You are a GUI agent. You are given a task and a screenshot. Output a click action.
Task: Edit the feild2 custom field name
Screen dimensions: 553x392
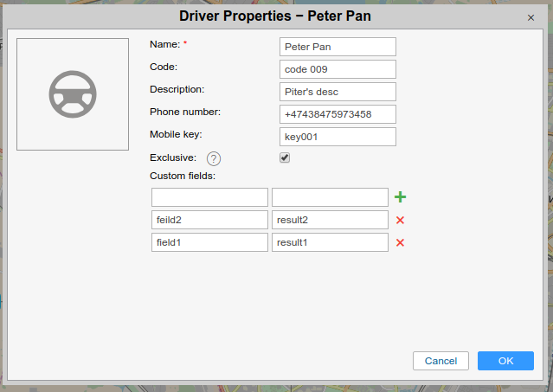coord(209,220)
